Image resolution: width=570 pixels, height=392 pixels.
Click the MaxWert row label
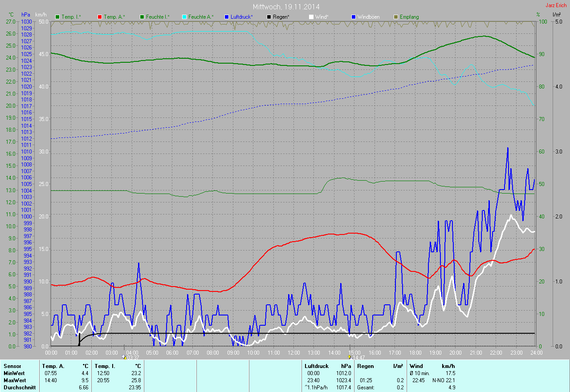click(14, 380)
